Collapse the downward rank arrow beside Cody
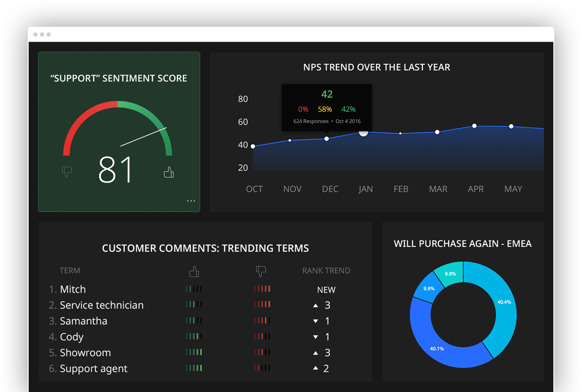This screenshot has height=392, width=582. 316,337
